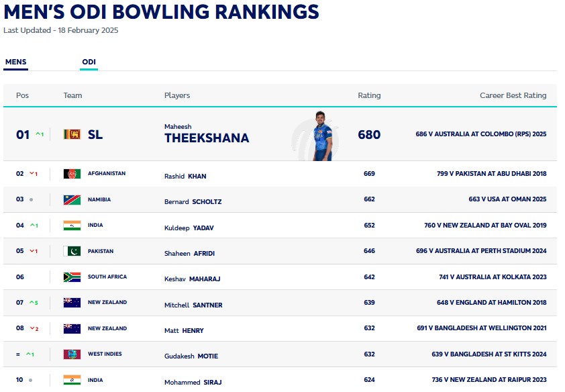The height and width of the screenshot is (392, 565).
Task: Click the New Zealand flag beside Mitchell Santner
Action: tap(72, 303)
